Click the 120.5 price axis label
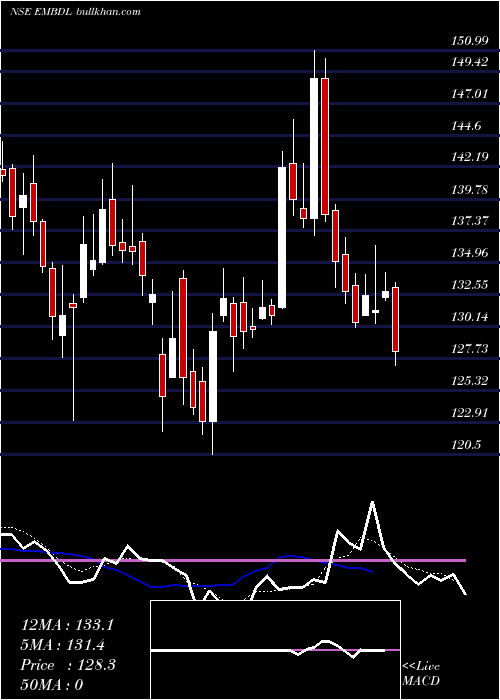Viewport: 500px width, 700px height. click(x=466, y=445)
